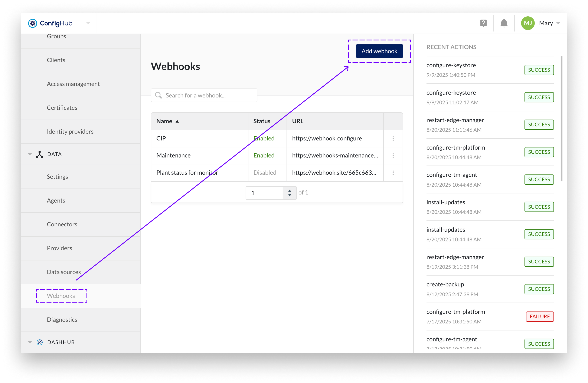Click the ConfigHub gear logo icon

click(33, 23)
